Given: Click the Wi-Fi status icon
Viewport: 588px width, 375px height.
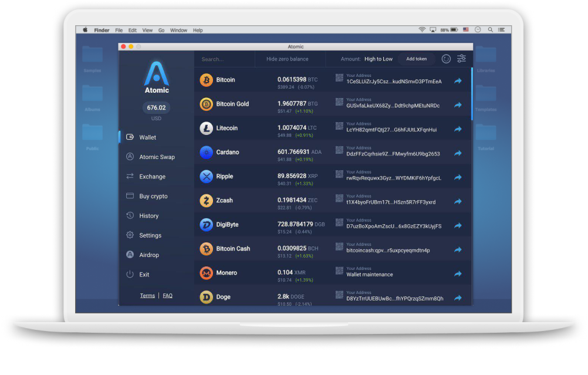Looking at the screenshot, I should 422,29.
